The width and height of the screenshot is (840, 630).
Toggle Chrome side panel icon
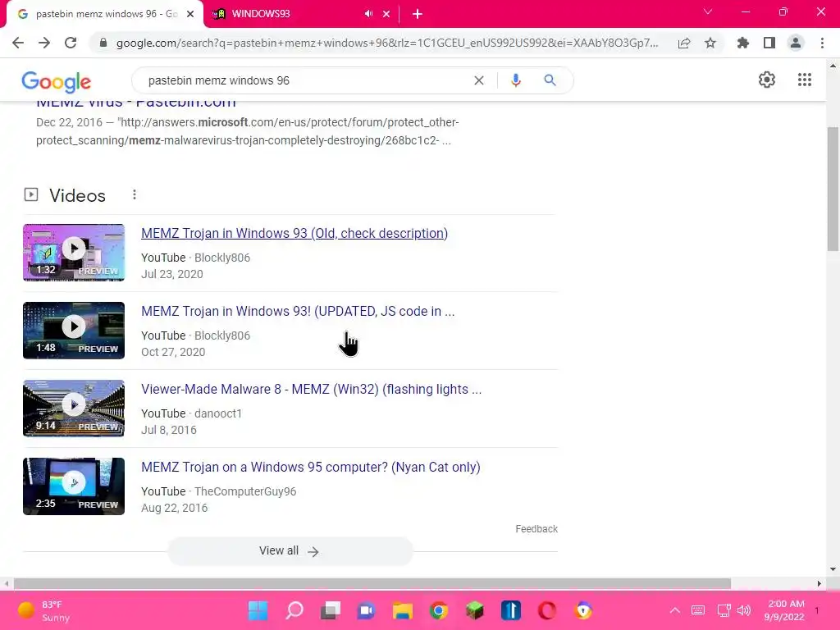click(x=769, y=43)
